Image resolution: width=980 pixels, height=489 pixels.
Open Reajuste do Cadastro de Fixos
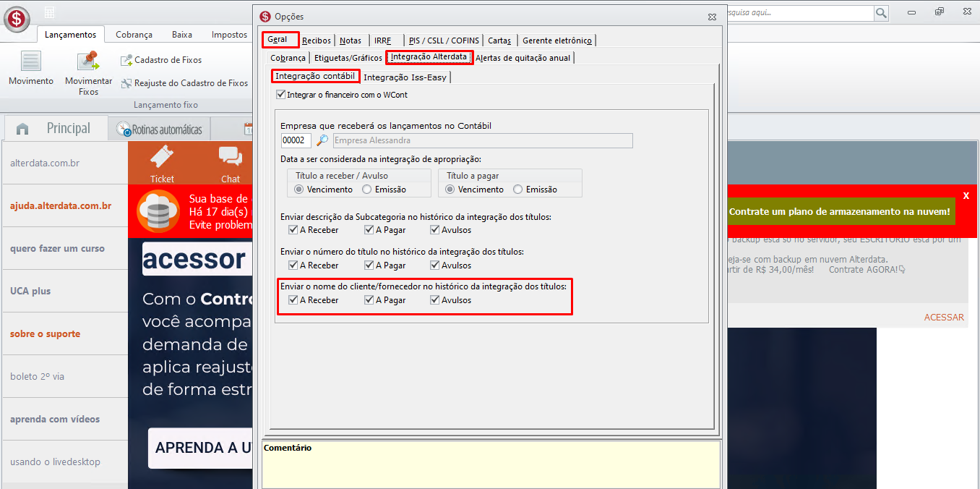tap(184, 83)
